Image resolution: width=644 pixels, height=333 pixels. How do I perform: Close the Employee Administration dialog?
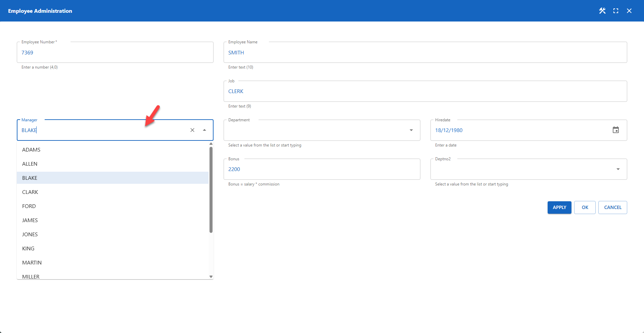629,10
